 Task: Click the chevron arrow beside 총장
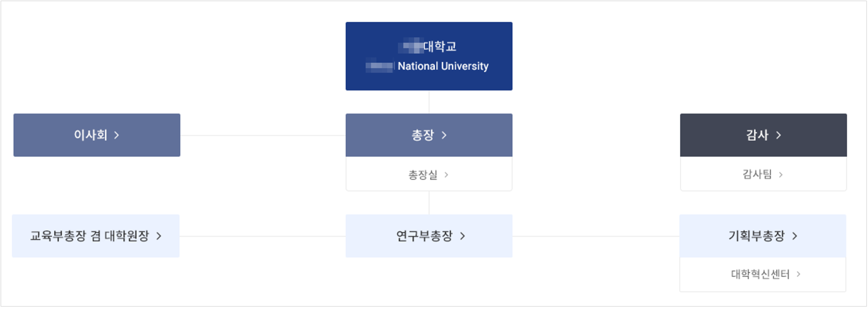coord(444,135)
